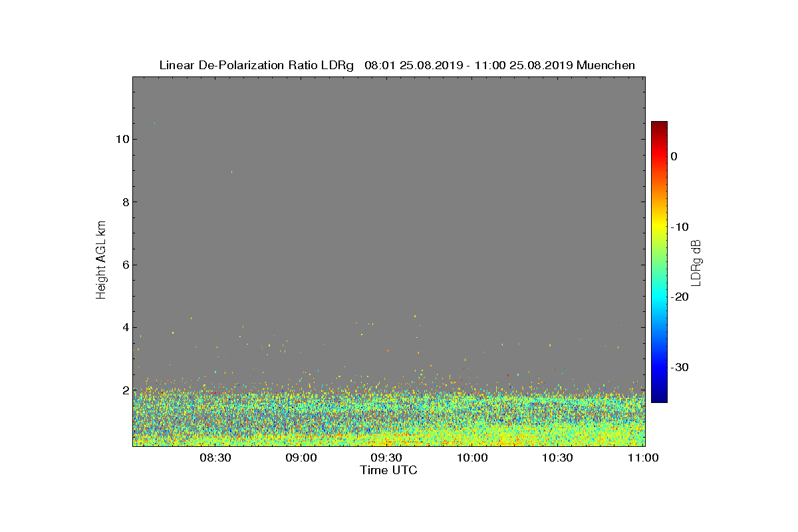
Task: Click the height tick label 2
Action: tap(125, 390)
